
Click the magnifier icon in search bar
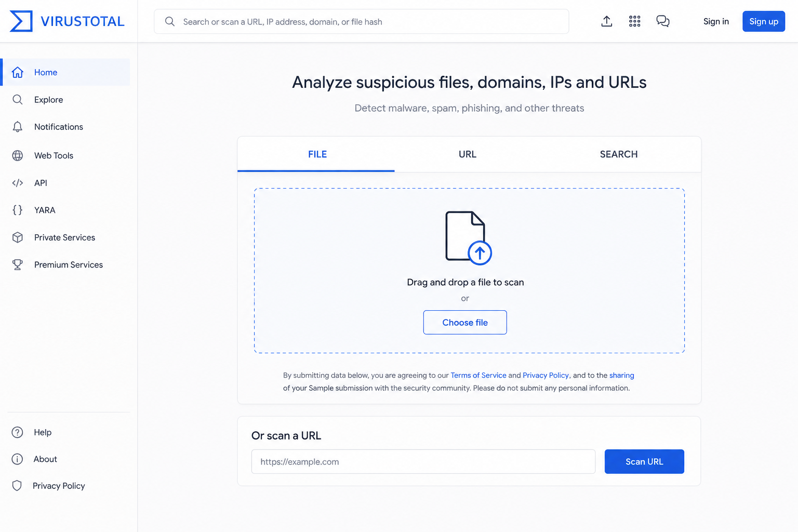[170, 22]
